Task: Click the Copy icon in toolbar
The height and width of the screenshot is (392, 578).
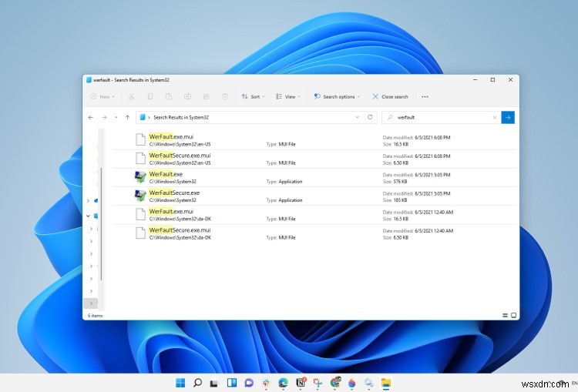Action: pyautogui.click(x=150, y=96)
